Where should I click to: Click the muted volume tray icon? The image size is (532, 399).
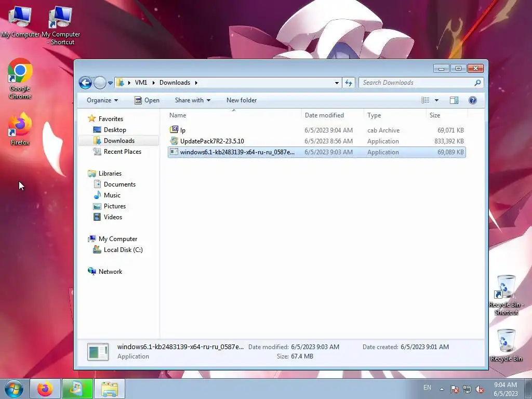point(480,389)
